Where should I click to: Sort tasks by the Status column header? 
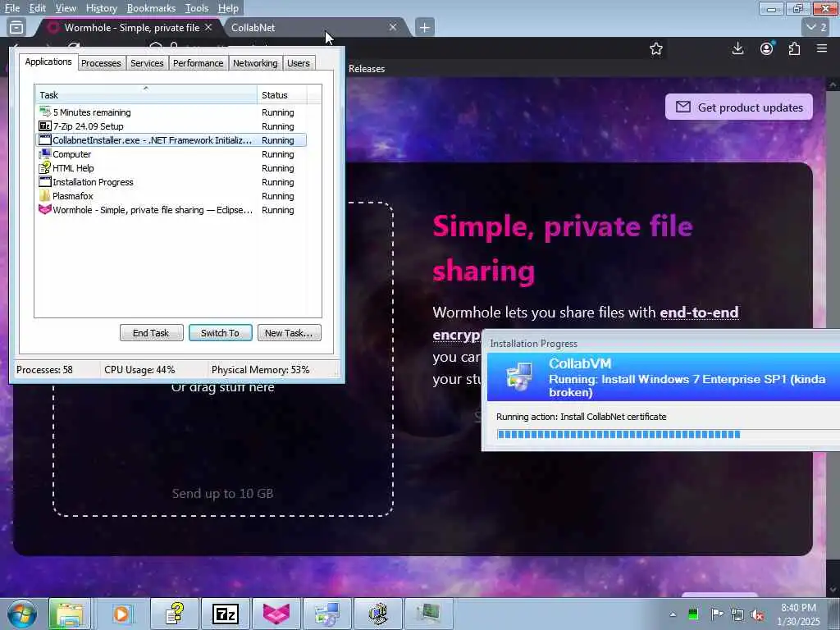(282, 95)
